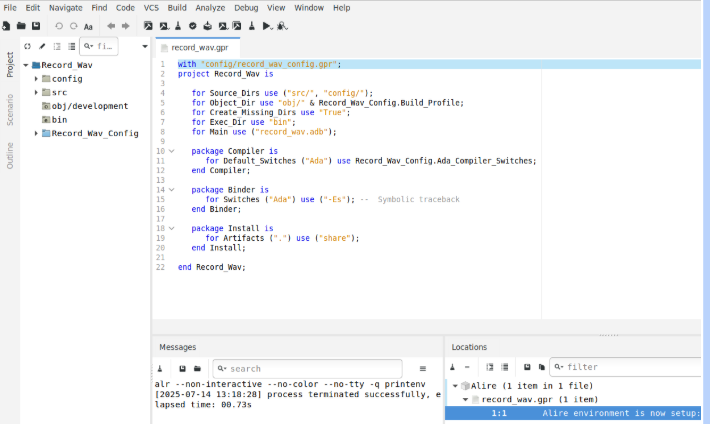Viewport: 710px width, 424px height.
Task: Open the Messages view hamburger menu
Action: [x=422, y=368]
